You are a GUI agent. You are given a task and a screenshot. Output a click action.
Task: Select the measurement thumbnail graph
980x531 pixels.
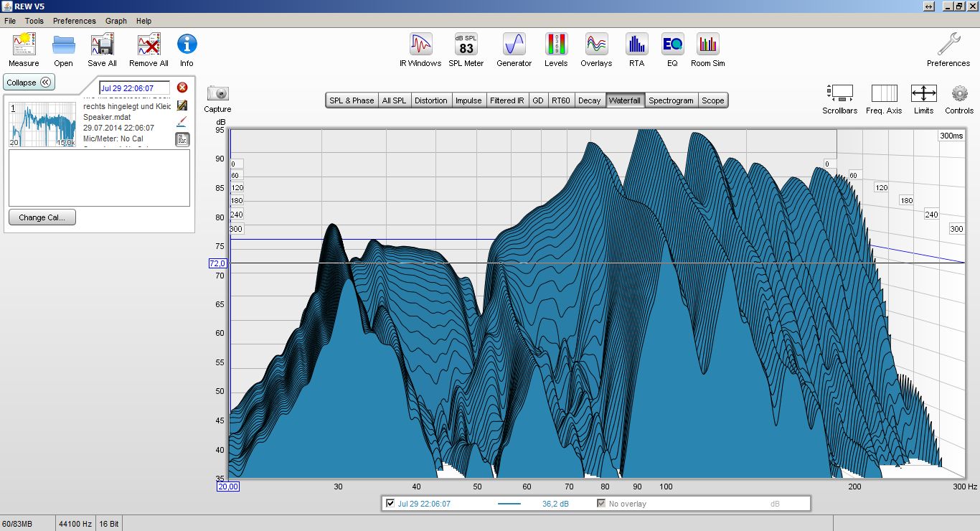43,124
